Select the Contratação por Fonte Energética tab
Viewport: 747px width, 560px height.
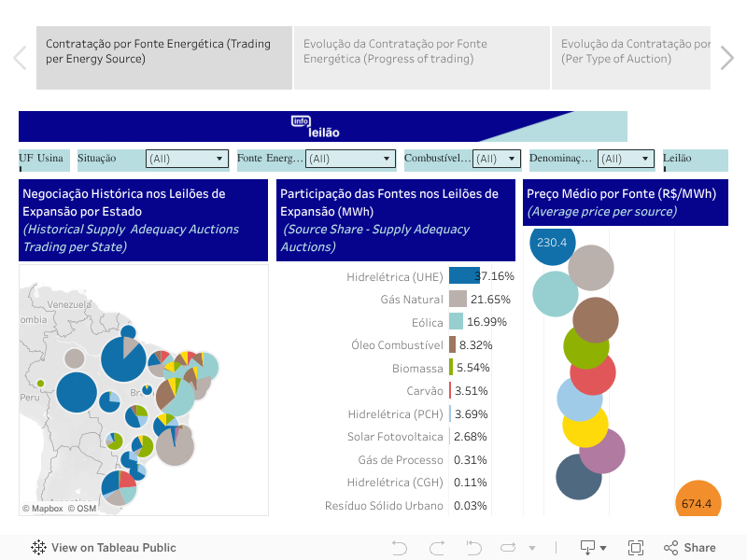164,58
